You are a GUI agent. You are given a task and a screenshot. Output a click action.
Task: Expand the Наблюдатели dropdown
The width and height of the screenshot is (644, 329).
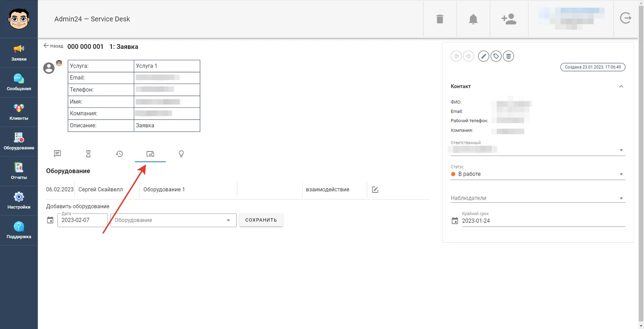pos(538,198)
